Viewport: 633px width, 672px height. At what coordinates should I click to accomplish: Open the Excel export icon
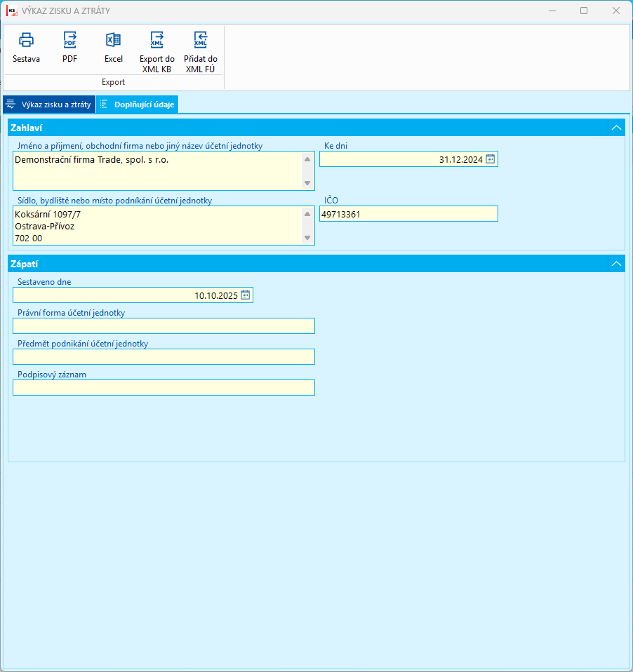[113, 40]
